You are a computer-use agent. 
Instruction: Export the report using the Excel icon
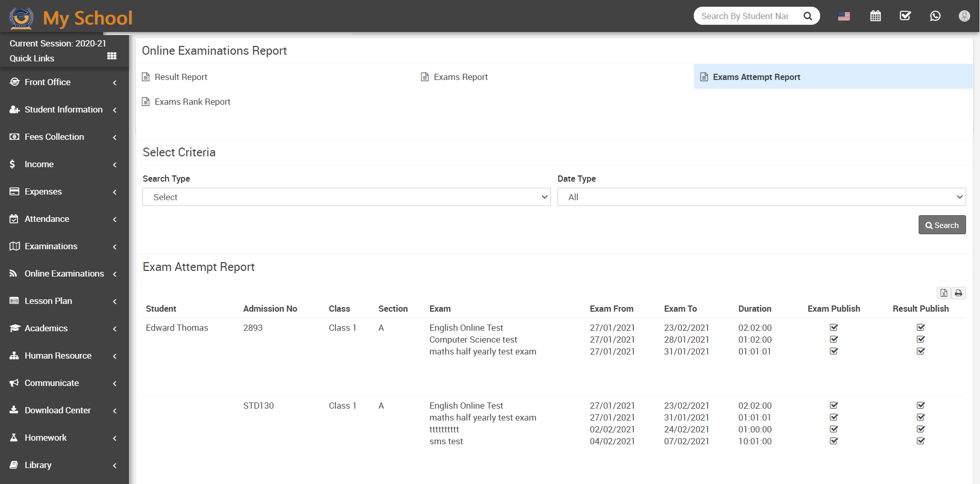pos(944,293)
